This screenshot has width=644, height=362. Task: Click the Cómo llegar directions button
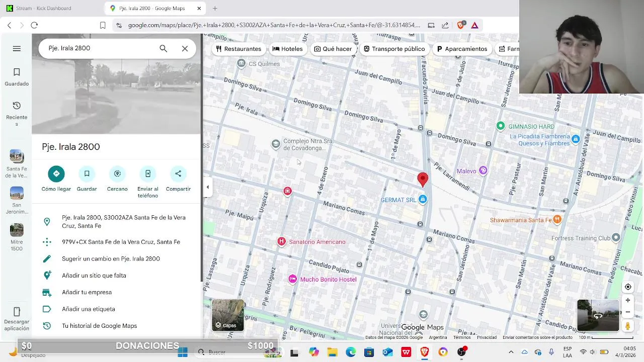pos(56,179)
